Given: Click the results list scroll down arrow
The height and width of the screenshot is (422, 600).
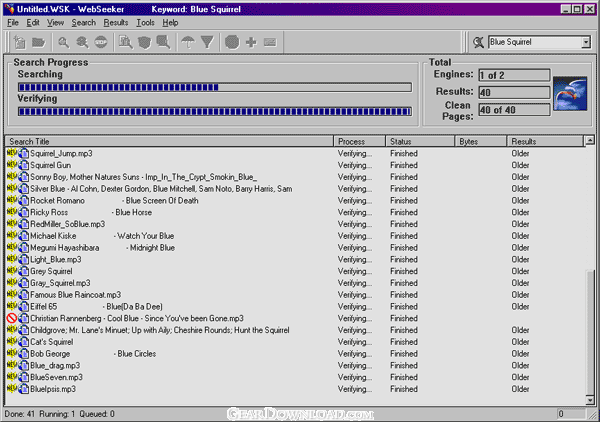Looking at the screenshot, I should click(590, 400).
